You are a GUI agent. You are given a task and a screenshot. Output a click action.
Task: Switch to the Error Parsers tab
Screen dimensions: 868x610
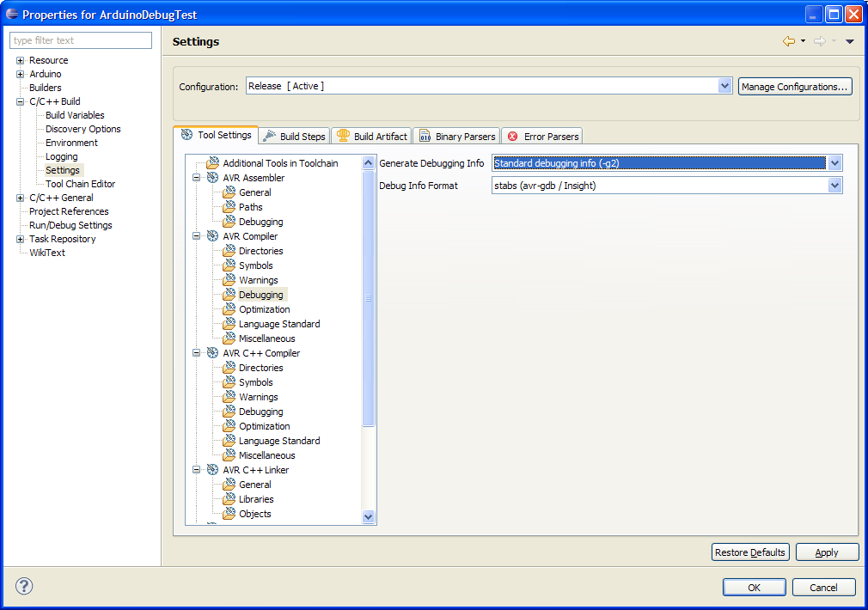point(543,136)
